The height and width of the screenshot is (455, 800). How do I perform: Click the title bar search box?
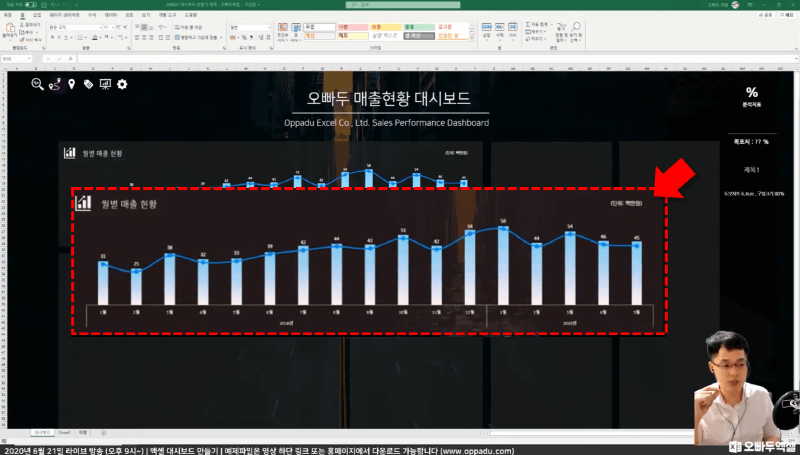tap(403, 5)
